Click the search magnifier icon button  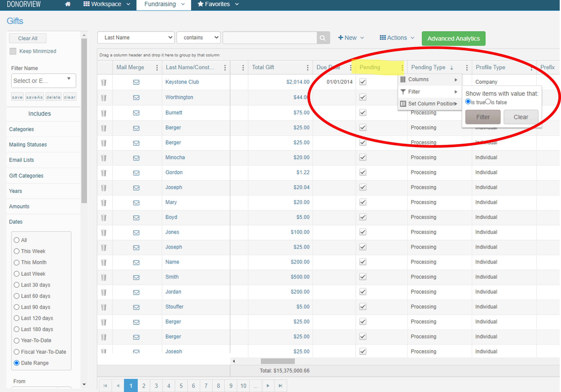click(x=322, y=38)
